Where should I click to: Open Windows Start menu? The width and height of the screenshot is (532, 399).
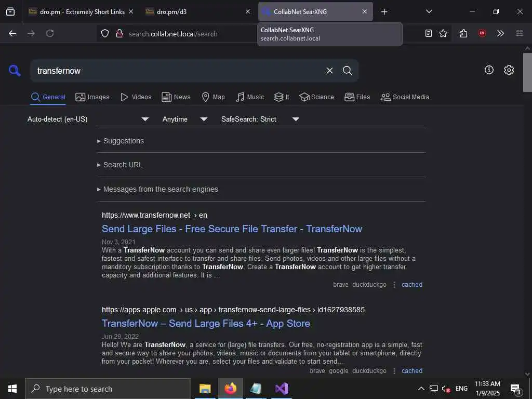(x=12, y=389)
